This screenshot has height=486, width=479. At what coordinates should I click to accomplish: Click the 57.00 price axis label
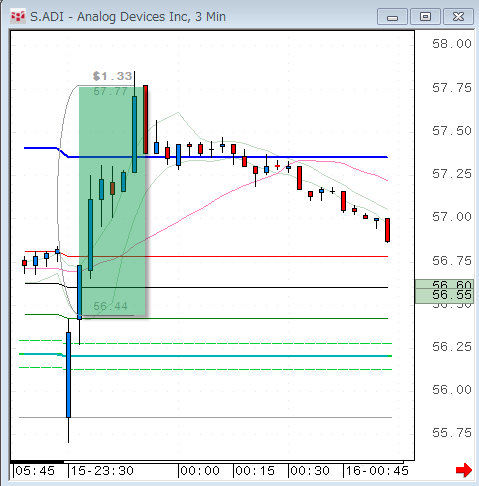(452, 217)
